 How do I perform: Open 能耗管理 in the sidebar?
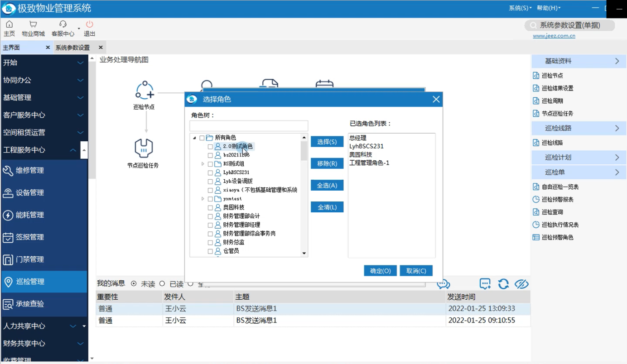pos(44,215)
